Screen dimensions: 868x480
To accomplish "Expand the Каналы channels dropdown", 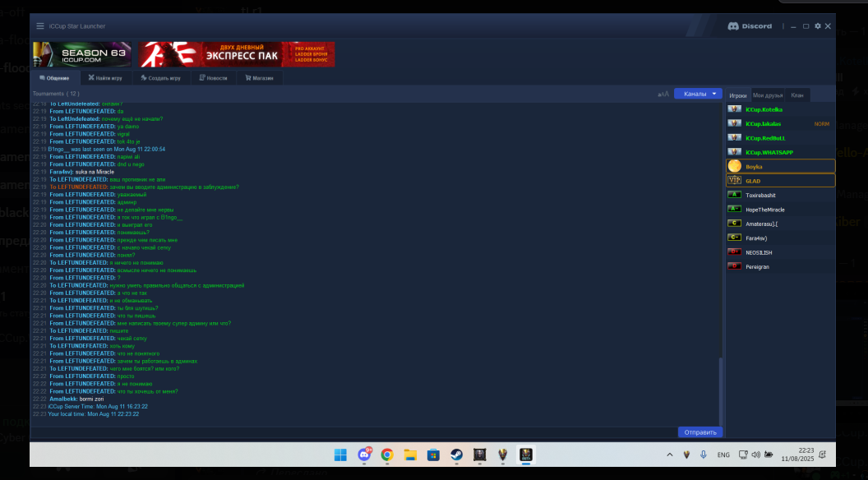I will click(x=698, y=94).
